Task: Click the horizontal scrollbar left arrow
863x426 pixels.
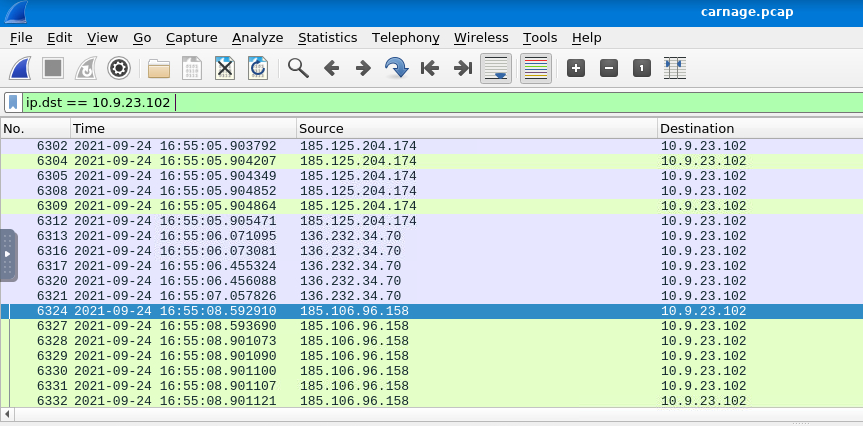Action: point(6,414)
